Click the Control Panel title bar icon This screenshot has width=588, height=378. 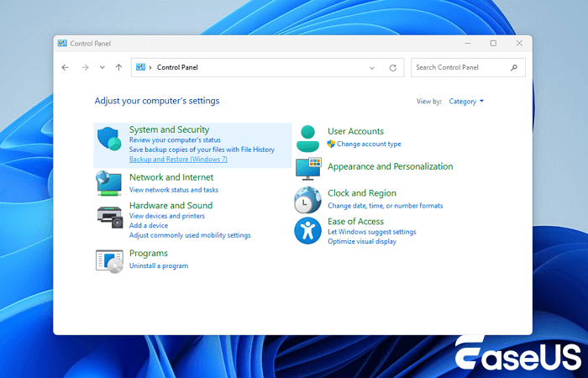coord(62,43)
